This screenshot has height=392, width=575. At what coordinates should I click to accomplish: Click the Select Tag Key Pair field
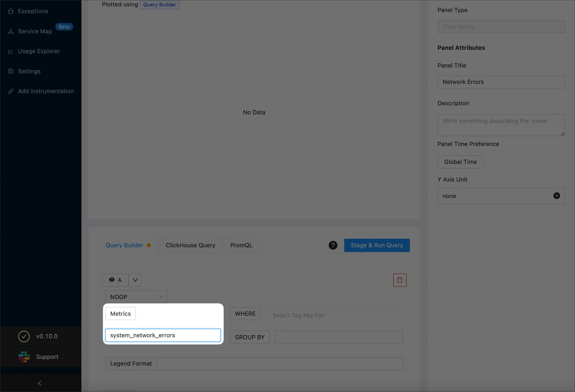(335, 315)
